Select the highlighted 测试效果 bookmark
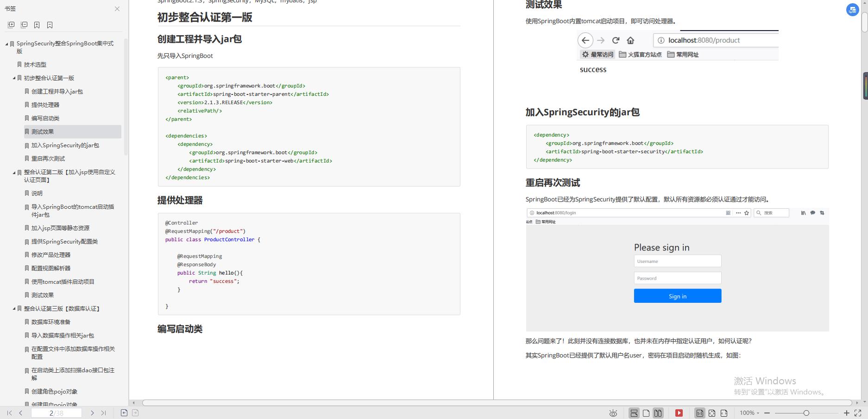Image resolution: width=868 pixels, height=419 pixels. 73,132
